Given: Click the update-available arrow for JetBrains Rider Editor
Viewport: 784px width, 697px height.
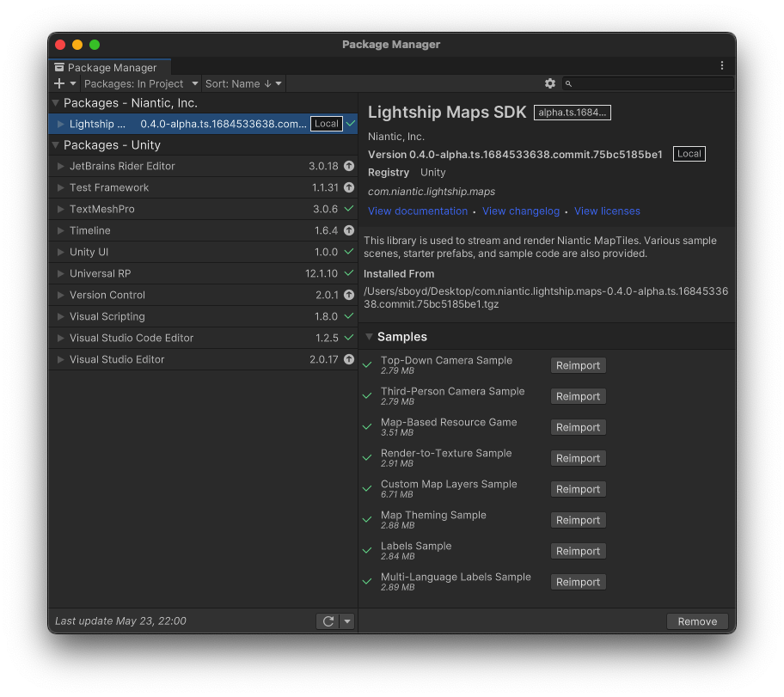Looking at the screenshot, I should click(349, 166).
